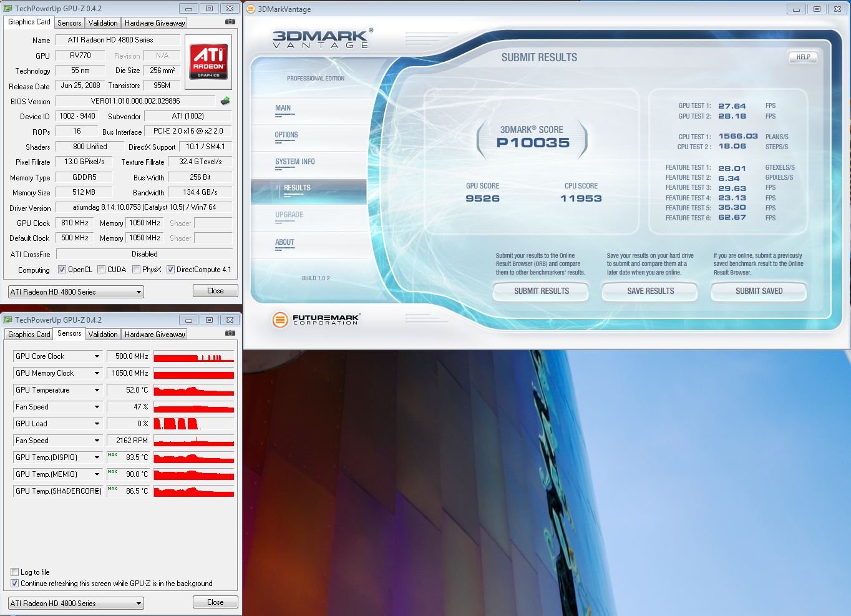This screenshot has height=616, width=851.
Task: Expand the GPU Temp.(DISPIO) sensor dropdown
Action: [x=97, y=457]
